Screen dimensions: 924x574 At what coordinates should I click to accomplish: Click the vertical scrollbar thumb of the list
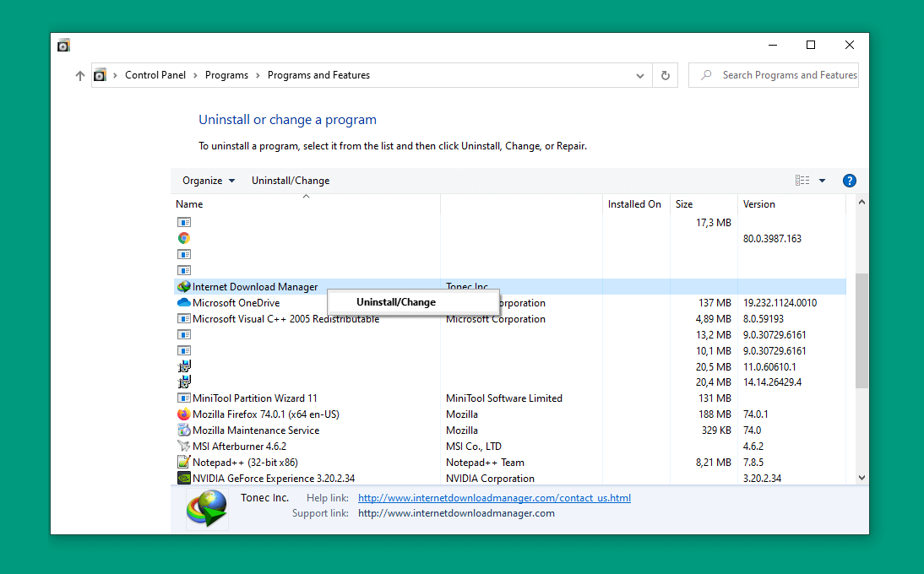pos(861,331)
